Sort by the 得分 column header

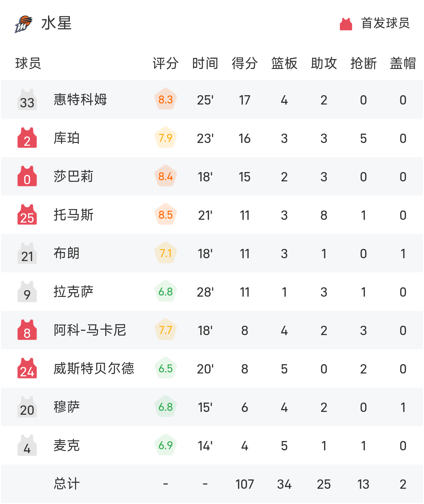[x=245, y=63]
